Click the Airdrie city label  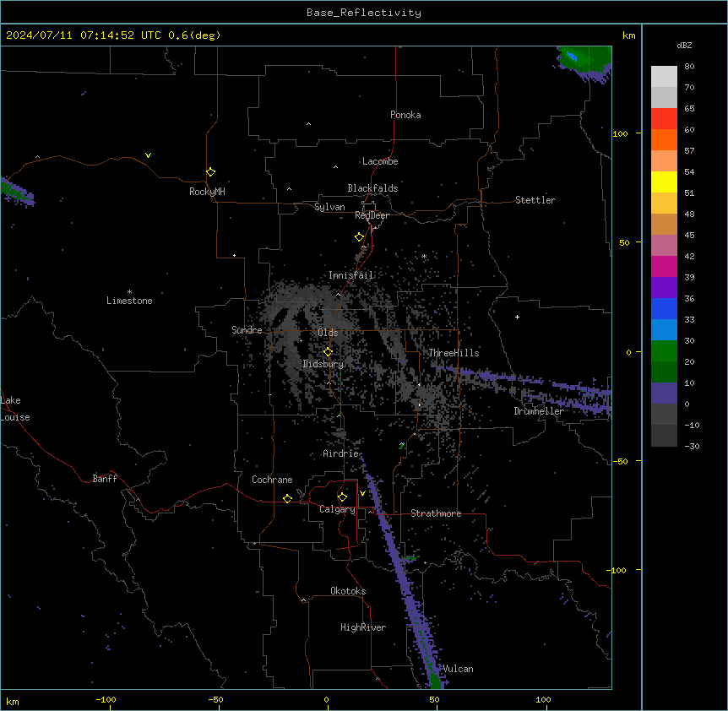(x=341, y=453)
